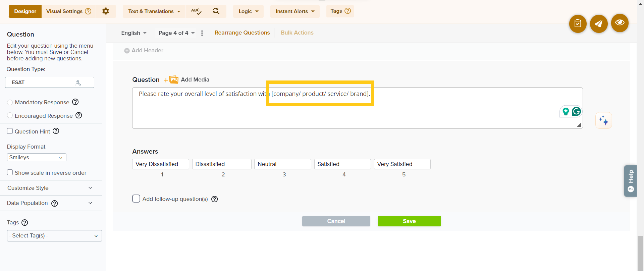
Task: Open the page options three-dot menu
Action: pyautogui.click(x=202, y=33)
